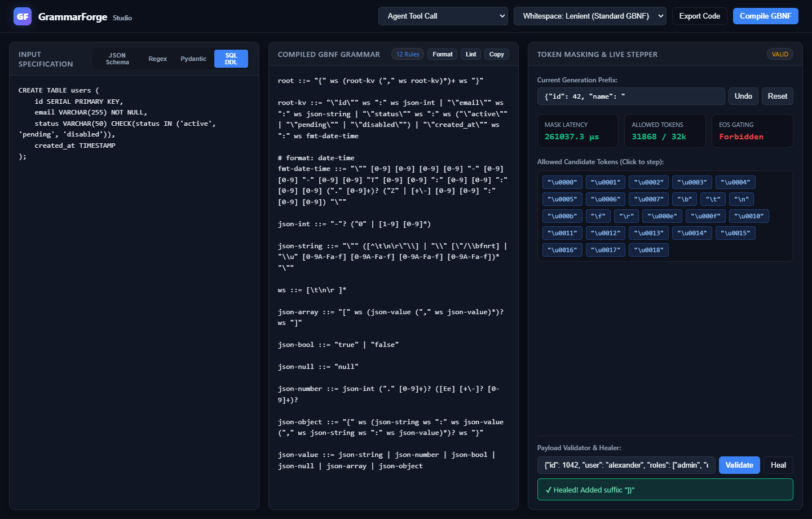This screenshot has width=812, height=519.
Task: Step with the "\u0001" token
Action: coord(606,182)
